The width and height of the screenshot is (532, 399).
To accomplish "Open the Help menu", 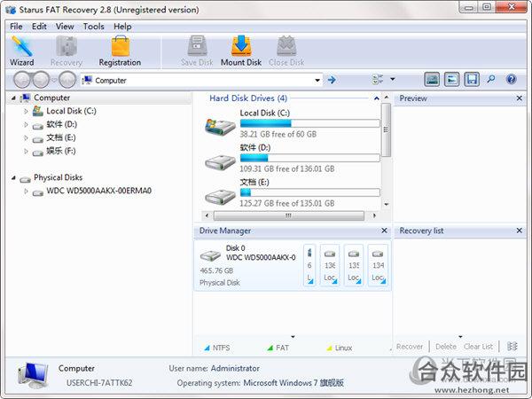I will [122, 27].
